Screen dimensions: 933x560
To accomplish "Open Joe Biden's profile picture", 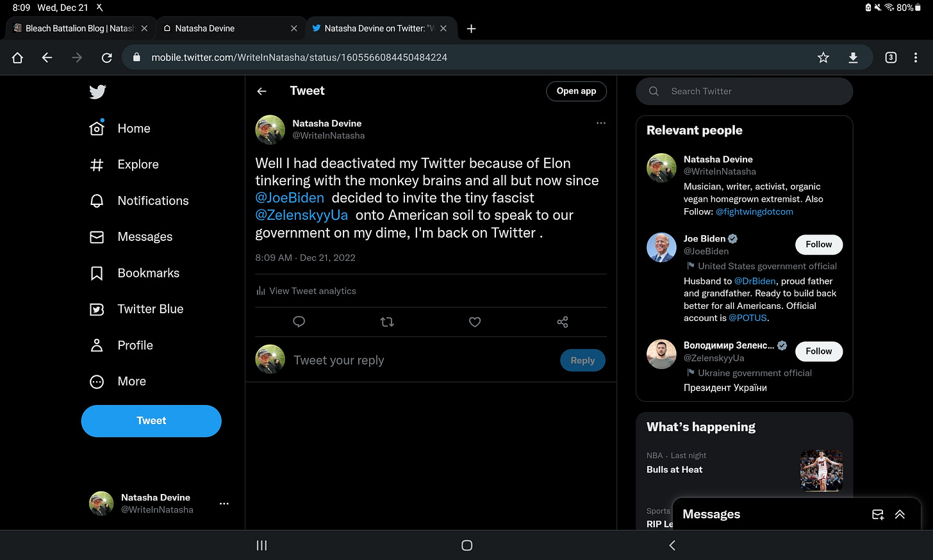I will [661, 247].
